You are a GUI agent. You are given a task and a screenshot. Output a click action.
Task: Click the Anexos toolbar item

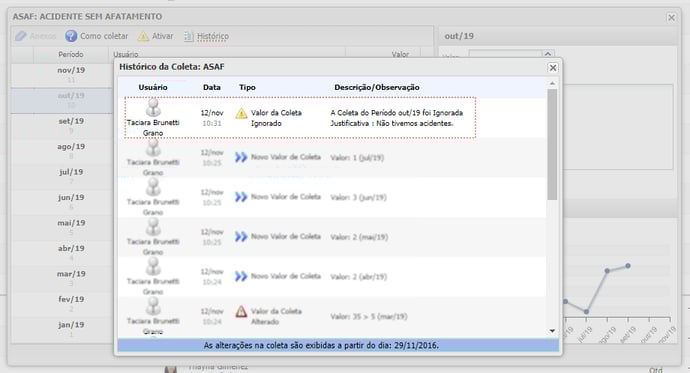point(35,36)
